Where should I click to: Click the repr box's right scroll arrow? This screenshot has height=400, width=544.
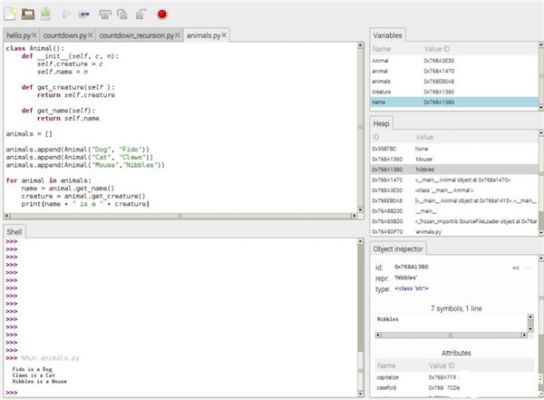pyautogui.click(x=524, y=335)
